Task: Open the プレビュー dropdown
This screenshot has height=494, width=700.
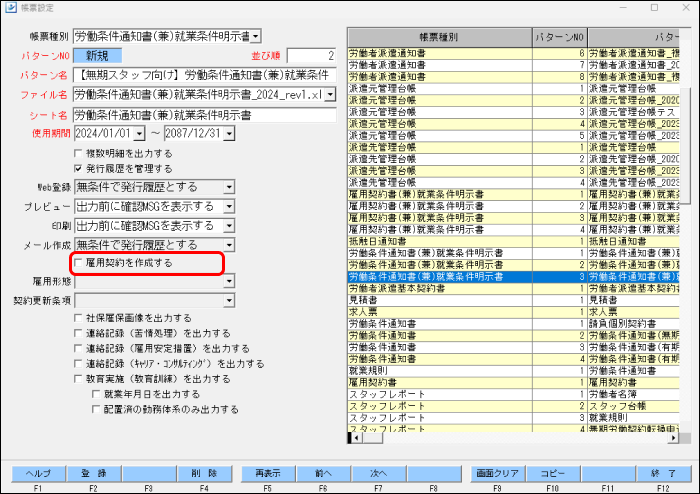Action: click(x=229, y=206)
